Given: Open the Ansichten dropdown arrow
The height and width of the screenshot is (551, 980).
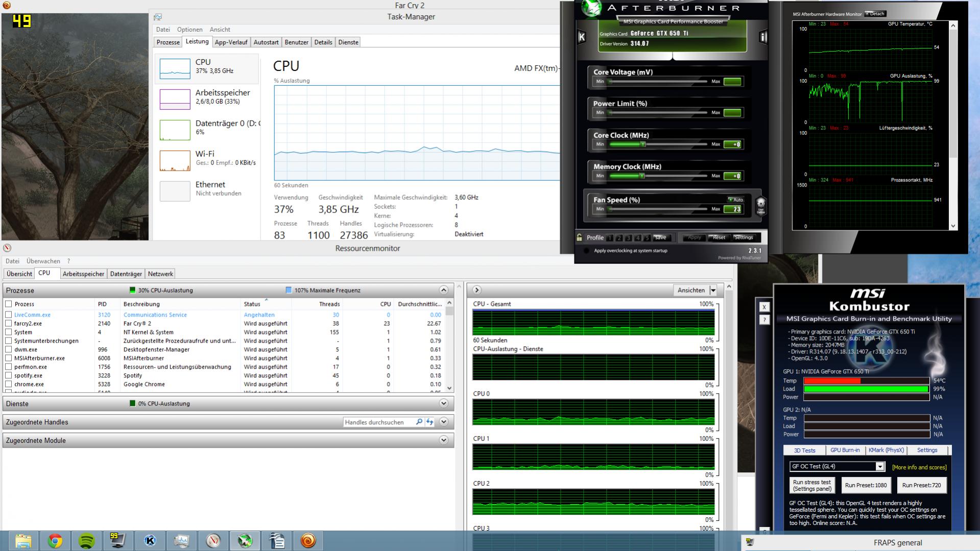Looking at the screenshot, I should tap(713, 290).
